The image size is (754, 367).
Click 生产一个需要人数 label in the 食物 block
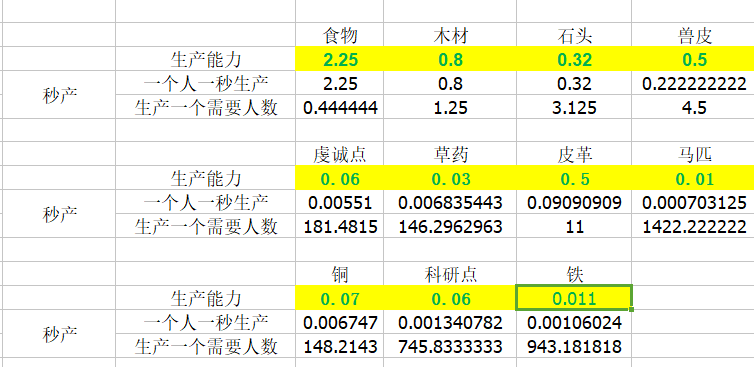click(x=205, y=107)
